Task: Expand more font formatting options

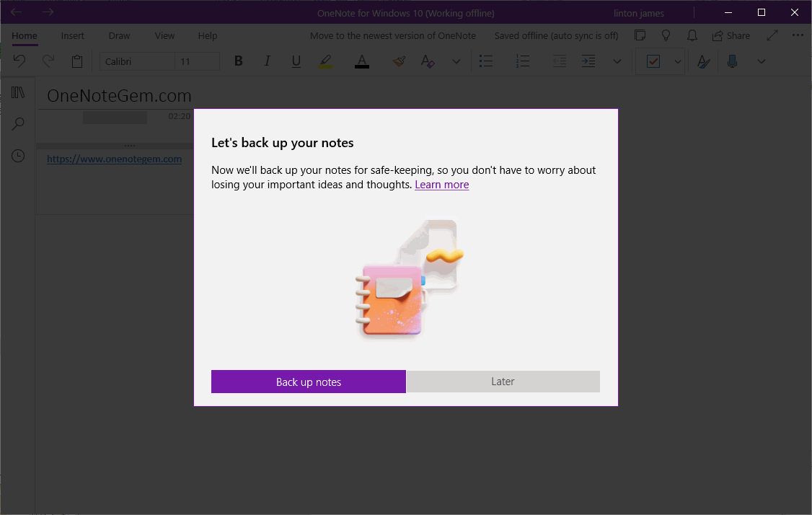Action: [x=456, y=61]
